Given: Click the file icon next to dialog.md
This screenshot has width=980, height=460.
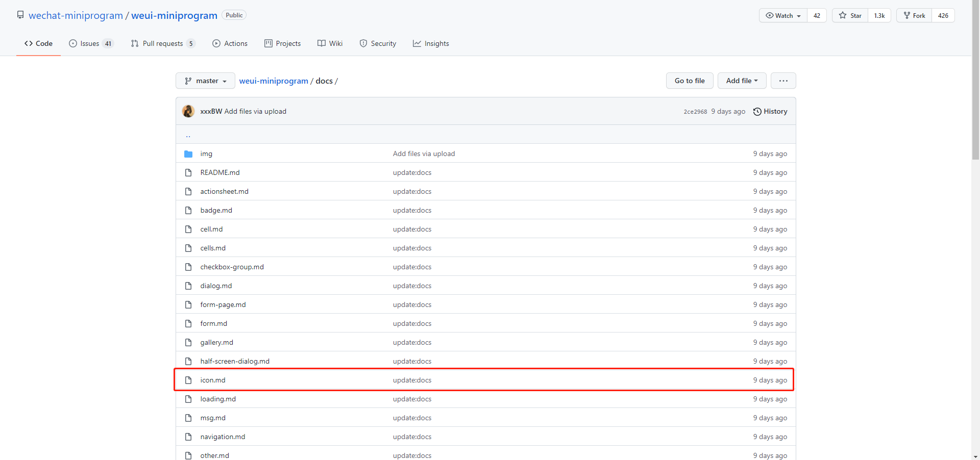Looking at the screenshot, I should point(188,286).
